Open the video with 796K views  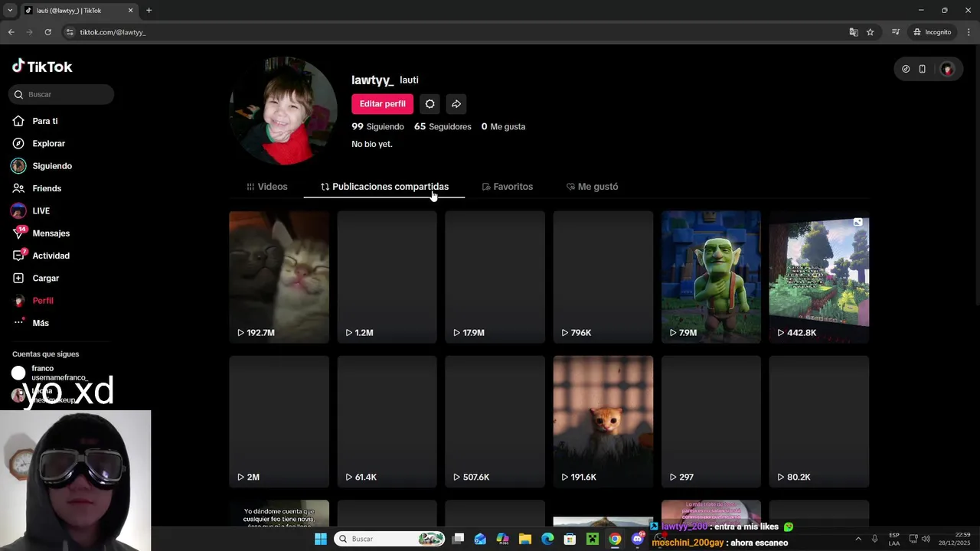coord(603,276)
